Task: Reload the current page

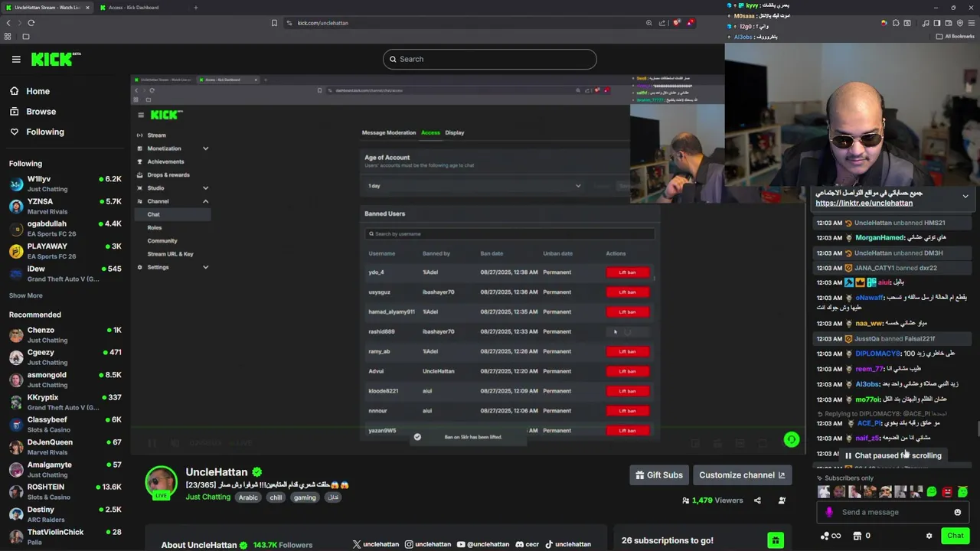Action: pos(31,23)
